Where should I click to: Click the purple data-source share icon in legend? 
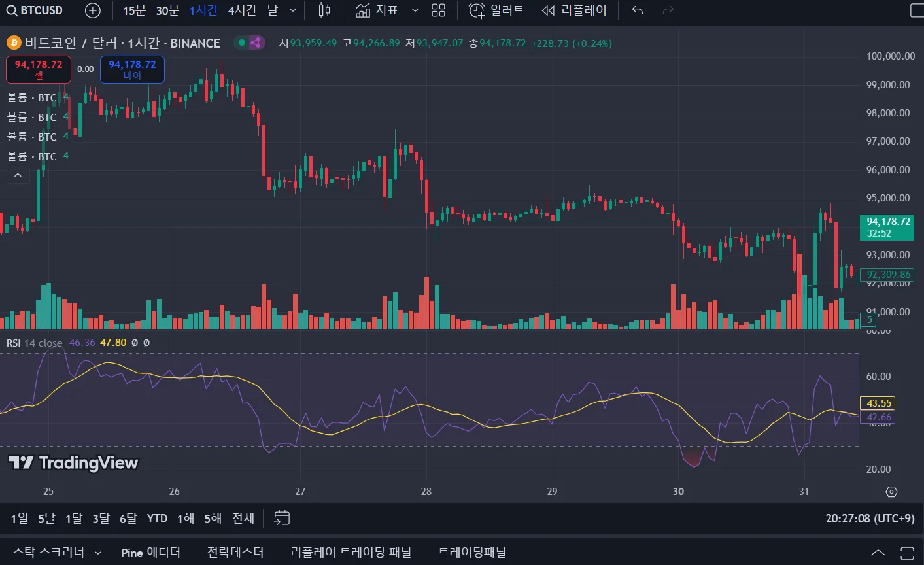pyautogui.click(x=256, y=43)
